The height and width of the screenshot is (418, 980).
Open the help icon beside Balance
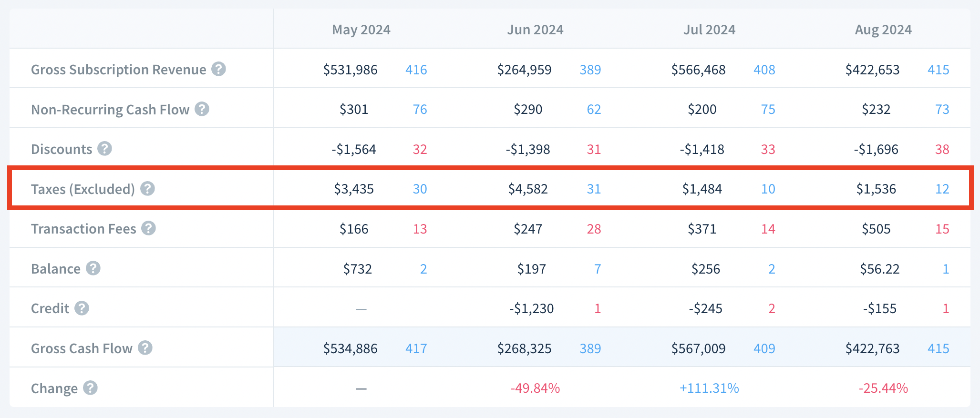coord(93,268)
